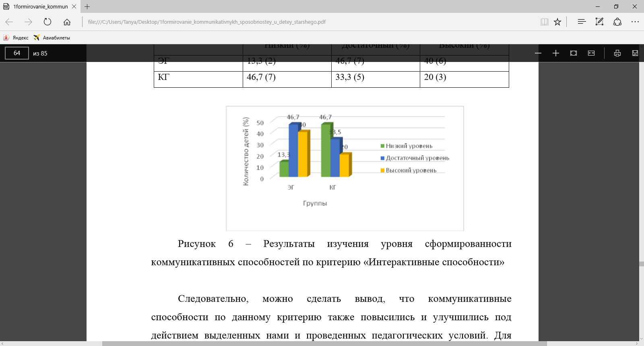Make a Web Note pen icon
Image resolution: width=644 pixels, height=346 pixels.
coord(599,22)
